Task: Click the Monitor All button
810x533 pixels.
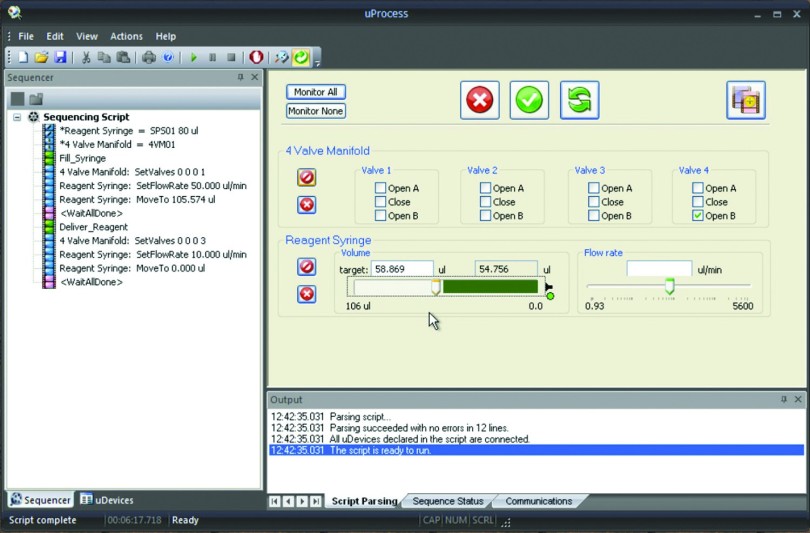Action: click(316, 92)
